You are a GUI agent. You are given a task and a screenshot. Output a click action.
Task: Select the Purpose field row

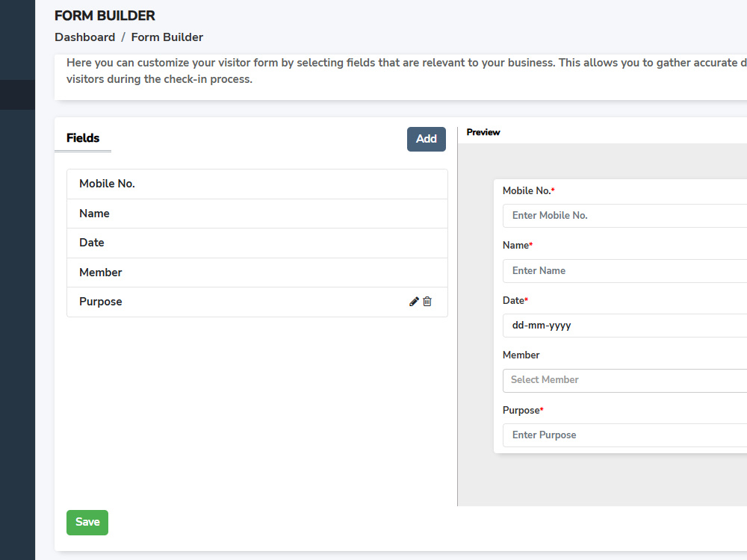[x=257, y=302]
